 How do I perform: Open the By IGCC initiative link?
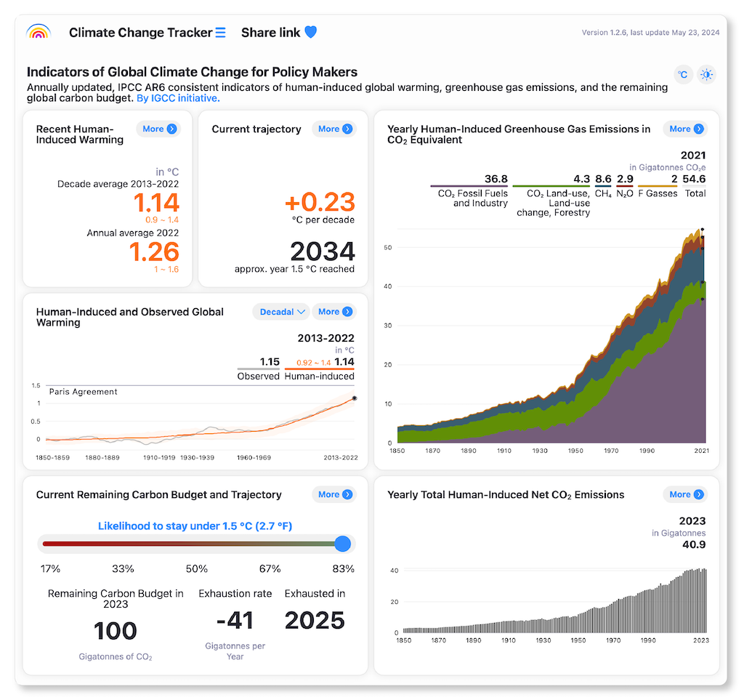pos(178,98)
